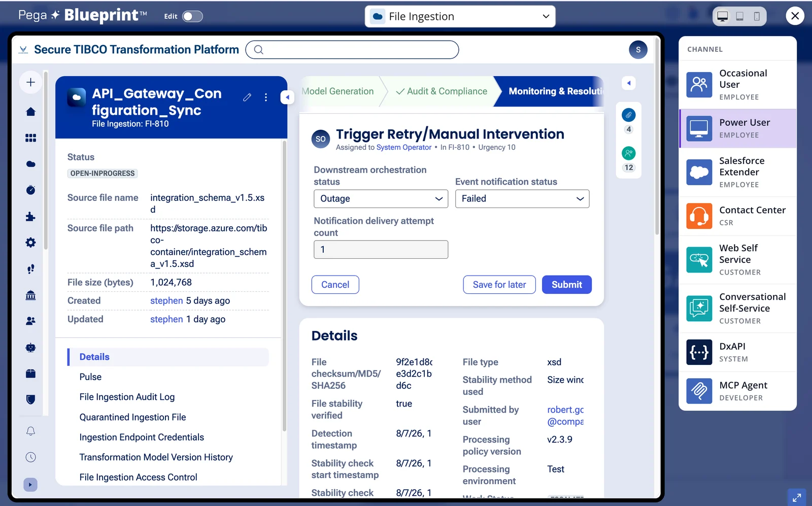
Task: Select desktop preview device icon
Action: tap(723, 16)
